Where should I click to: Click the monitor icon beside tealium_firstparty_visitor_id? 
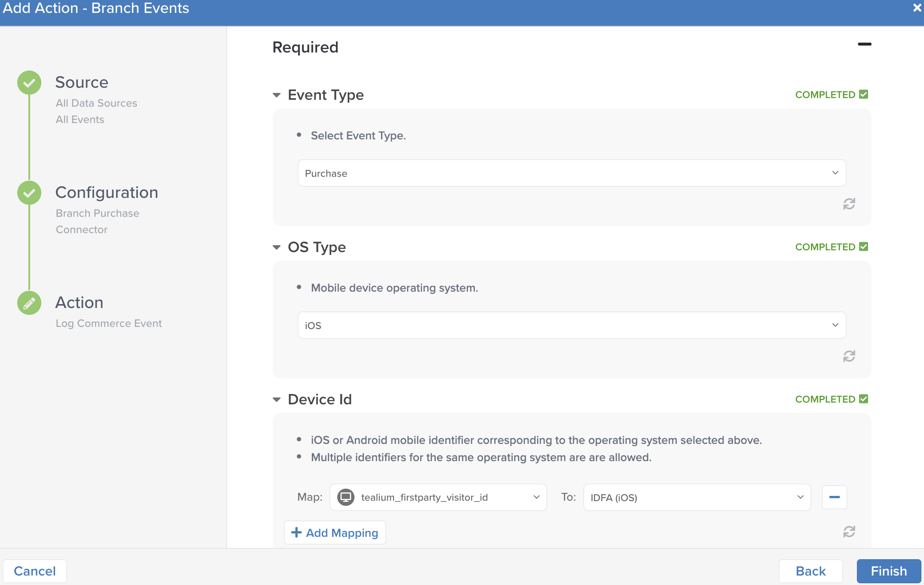[346, 497]
